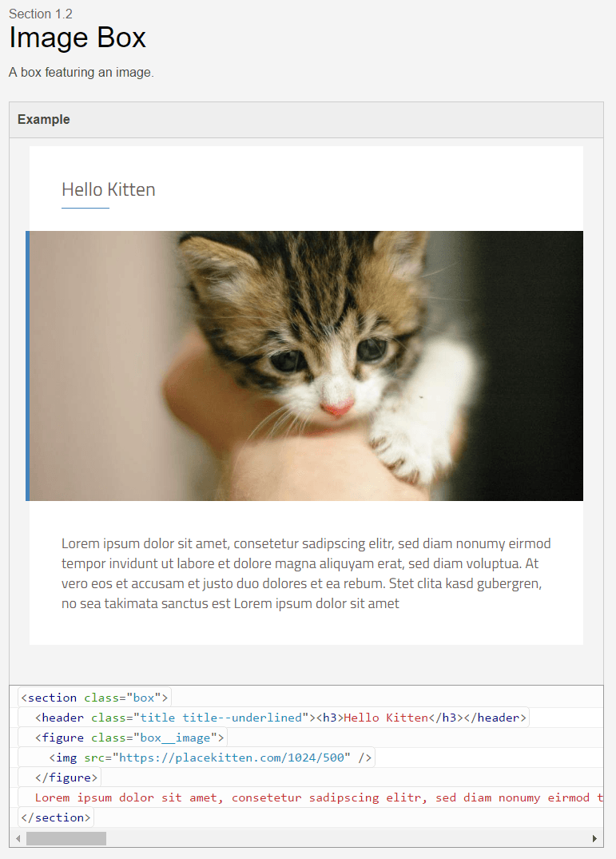The height and width of the screenshot is (859, 616).
Task: Click the figure class="box__image" code line
Action: (x=130, y=738)
